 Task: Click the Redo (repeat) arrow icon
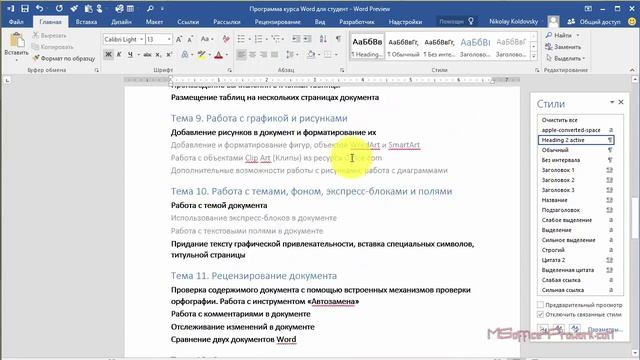(60, 9)
